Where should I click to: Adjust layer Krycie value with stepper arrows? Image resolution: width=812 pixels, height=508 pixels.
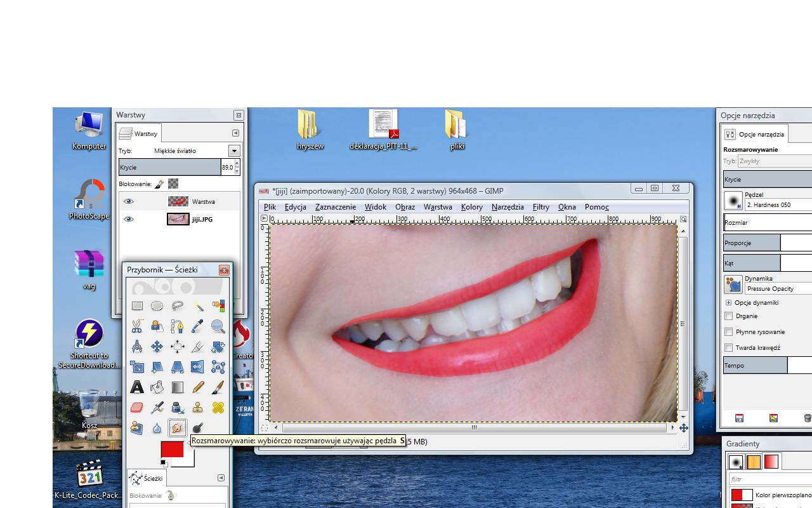[237, 167]
